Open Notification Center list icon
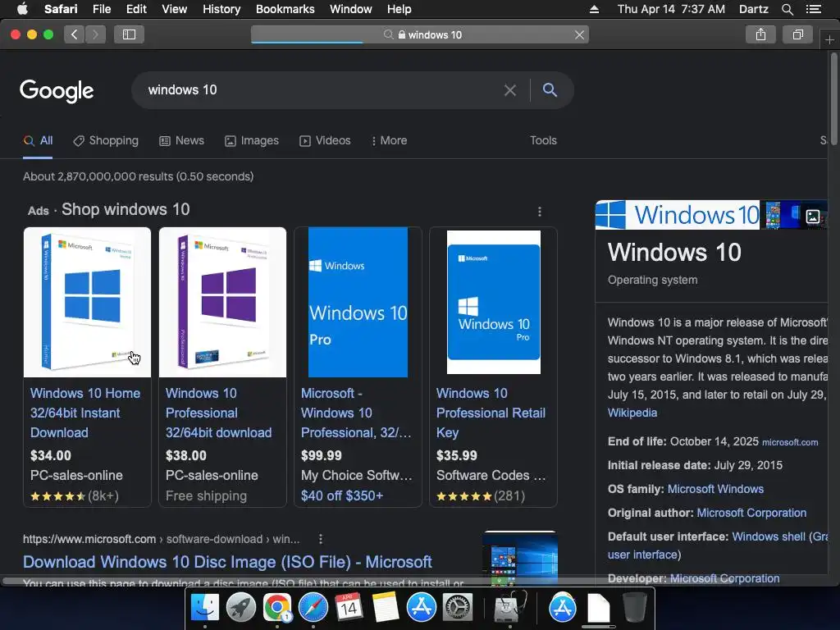840x630 pixels. point(813,9)
